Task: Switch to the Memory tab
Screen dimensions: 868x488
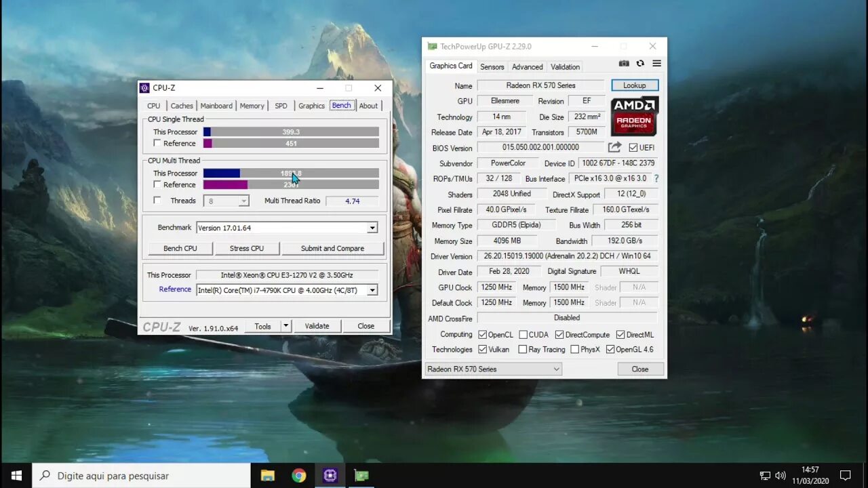Action: tap(252, 106)
